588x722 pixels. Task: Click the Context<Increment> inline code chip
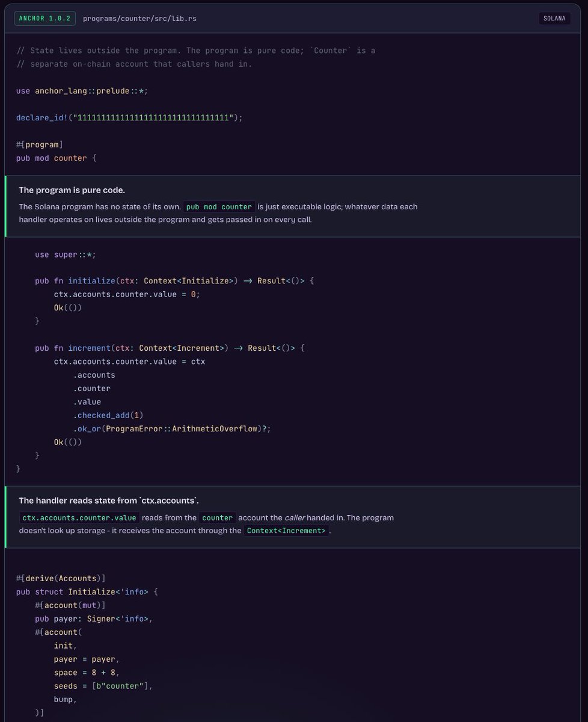pyautogui.click(x=286, y=531)
